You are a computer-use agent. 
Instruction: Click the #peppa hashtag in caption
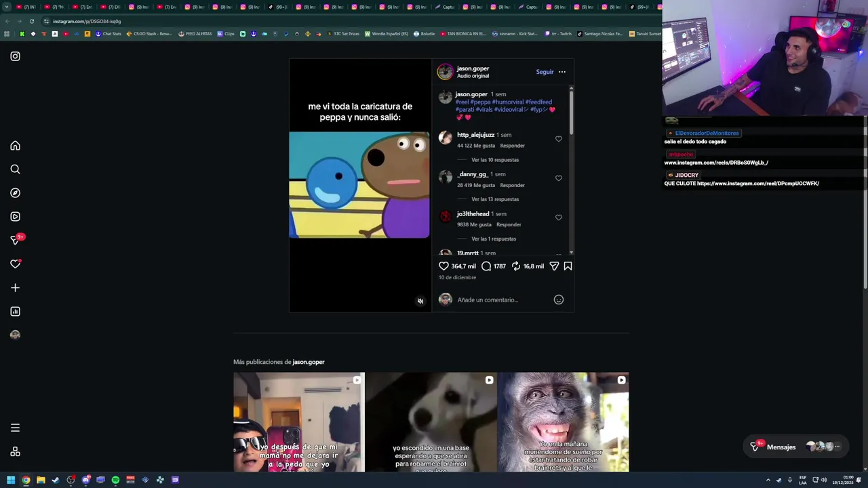[480, 102]
